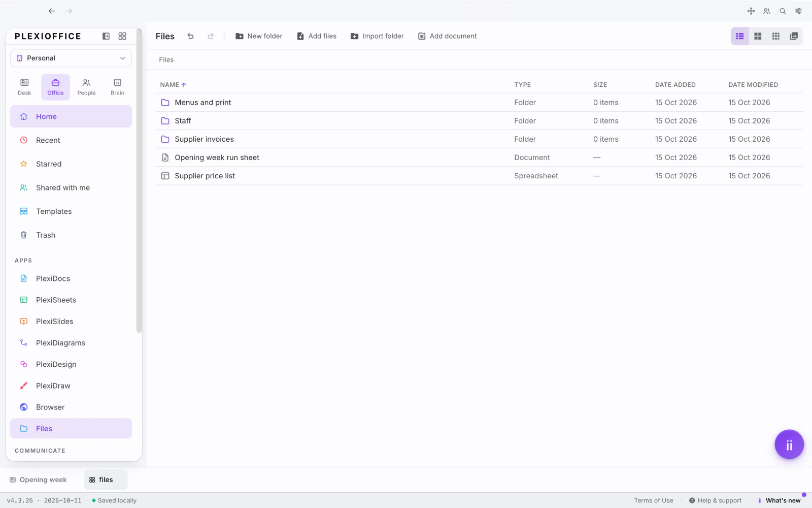
Task: Switch to large grid view
Action: pos(758,36)
